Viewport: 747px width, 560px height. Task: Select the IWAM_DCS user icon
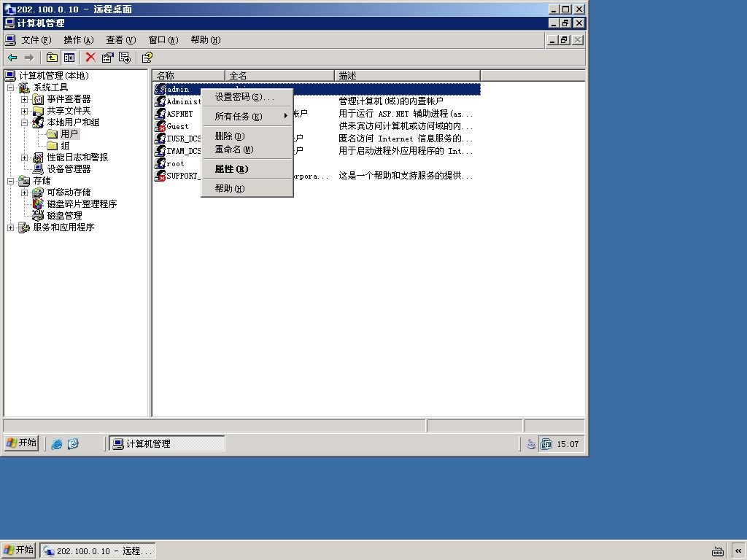coord(160,151)
